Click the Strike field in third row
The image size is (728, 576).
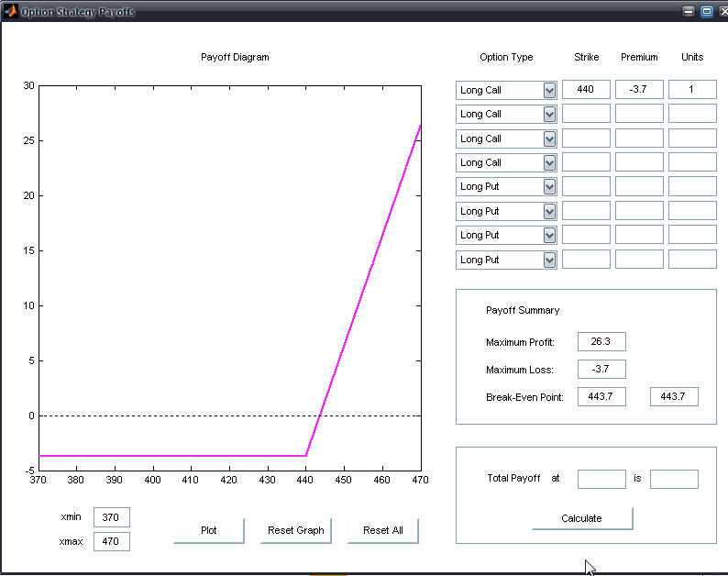[x=586, y=138]
